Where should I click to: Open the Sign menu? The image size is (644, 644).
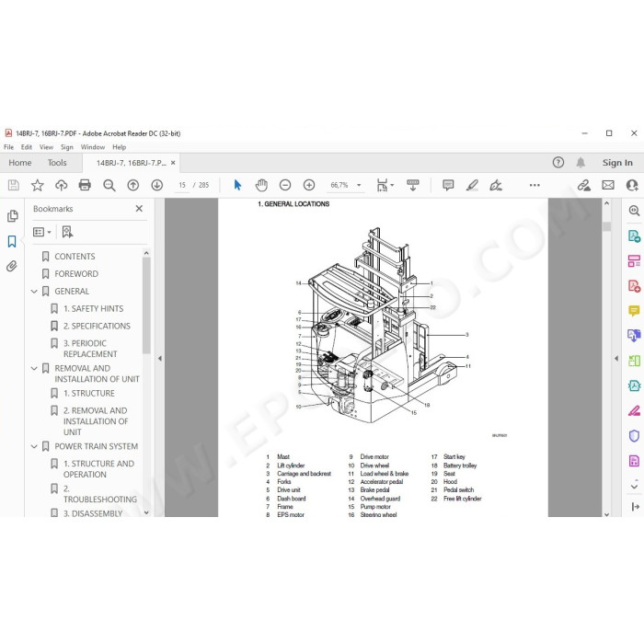[x=67, y=147]
